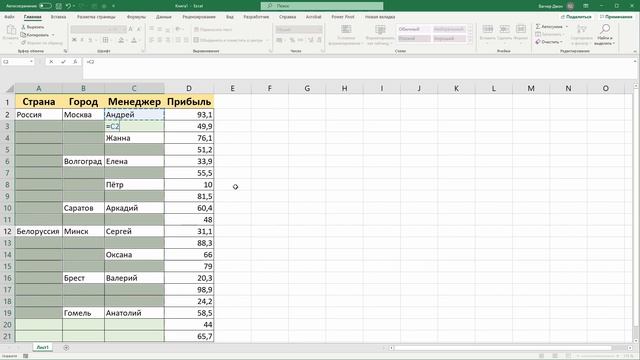Select row 12 header

point(7,231)
